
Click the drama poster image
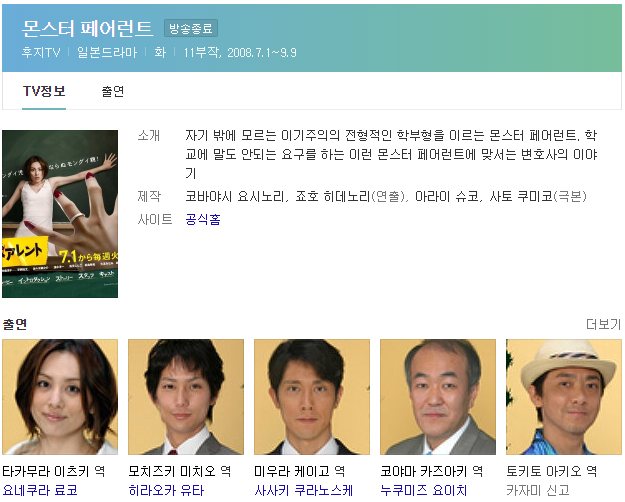[x=60, y=214]
